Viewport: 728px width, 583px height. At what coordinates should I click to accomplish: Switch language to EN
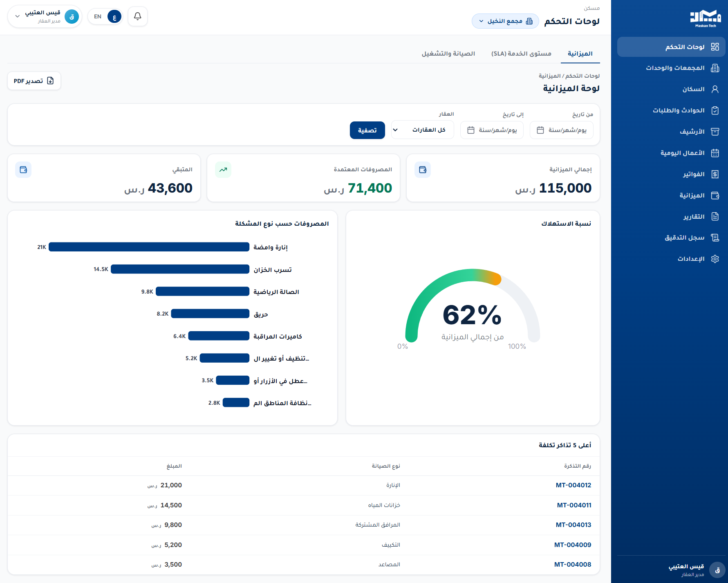98,17
